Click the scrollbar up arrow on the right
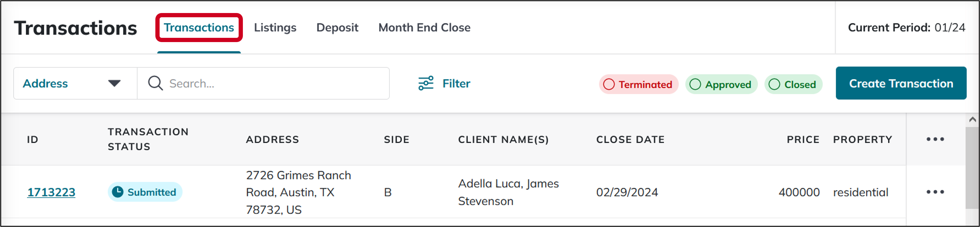The width and height of the screenshot is (980, 227). (972, 119)
